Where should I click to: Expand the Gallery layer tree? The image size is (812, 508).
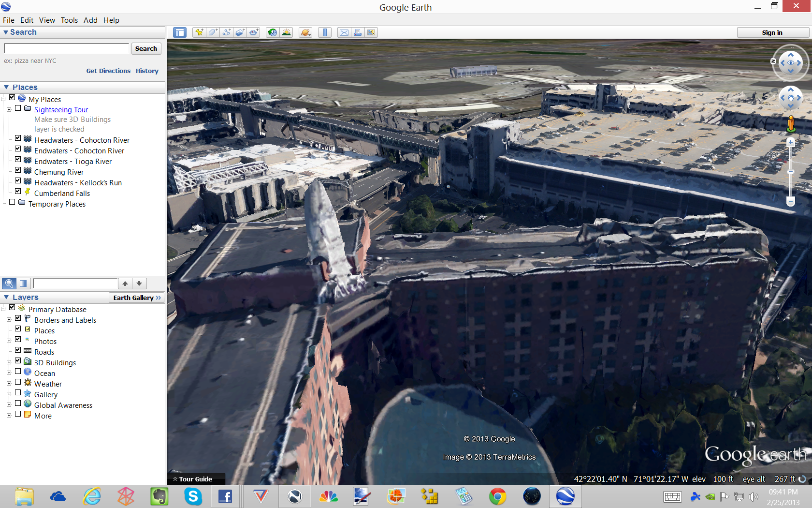(x=9, y=394)
